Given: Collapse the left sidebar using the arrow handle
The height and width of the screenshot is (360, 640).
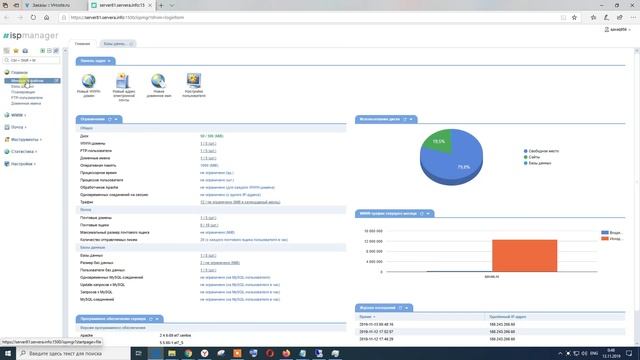Looking at the screenshot, I should (x=65, y=51).
